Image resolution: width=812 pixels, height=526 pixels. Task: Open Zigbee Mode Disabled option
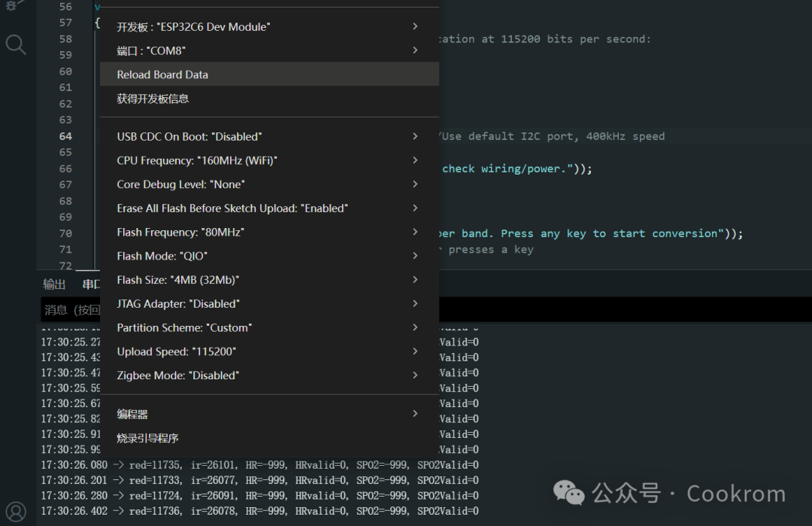(269, 375)
